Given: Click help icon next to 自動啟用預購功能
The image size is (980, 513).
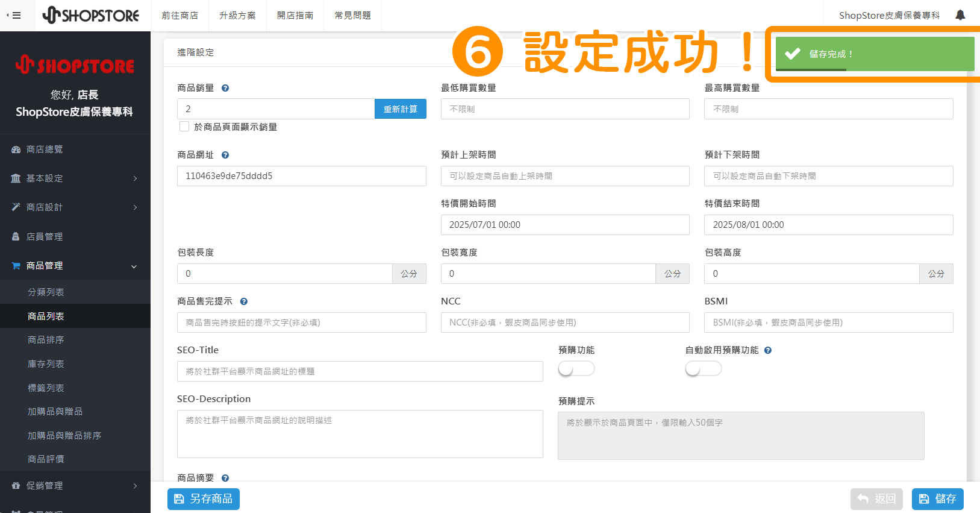Looking at the screenshot, I should 768,350.
